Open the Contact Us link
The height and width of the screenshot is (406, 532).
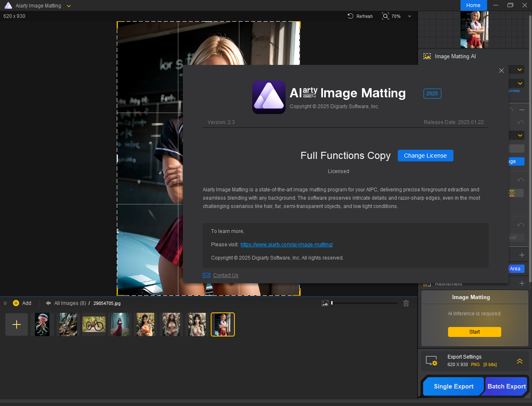(x=226, y=275)
